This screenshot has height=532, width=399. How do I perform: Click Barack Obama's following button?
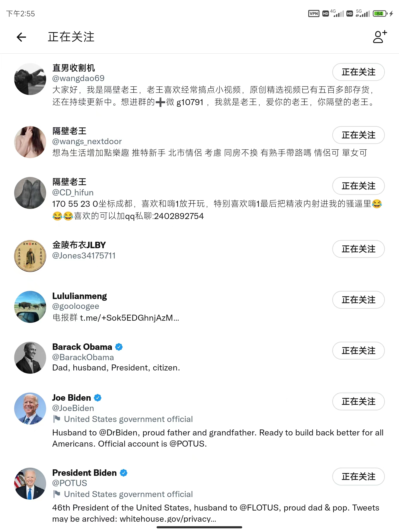(358, 351)
